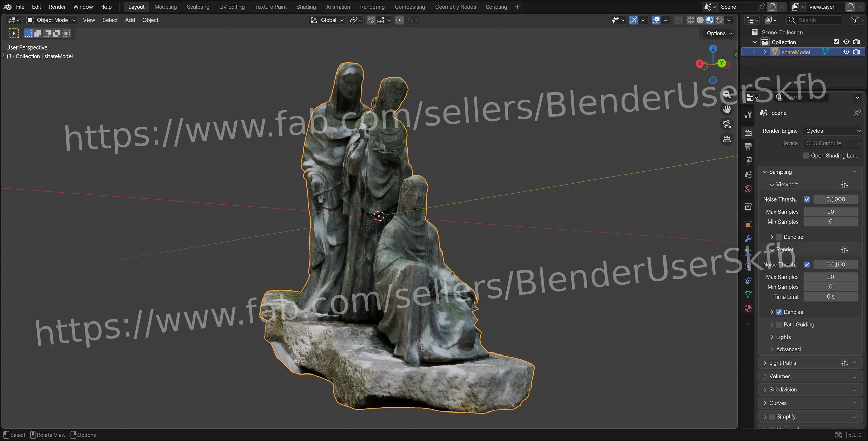Enable Path Guiding checkbox
The width and height of the screenshot is (868, 441).
coord(779,325)
